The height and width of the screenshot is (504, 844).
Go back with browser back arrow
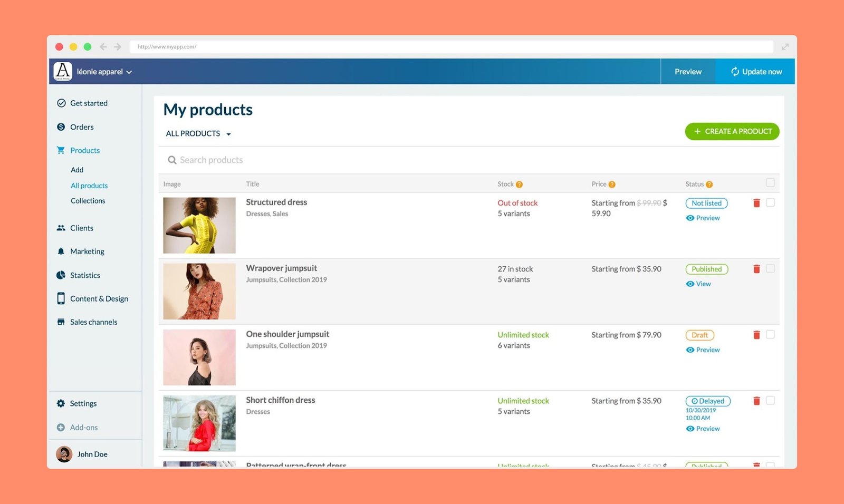click(x=103, y=47)
